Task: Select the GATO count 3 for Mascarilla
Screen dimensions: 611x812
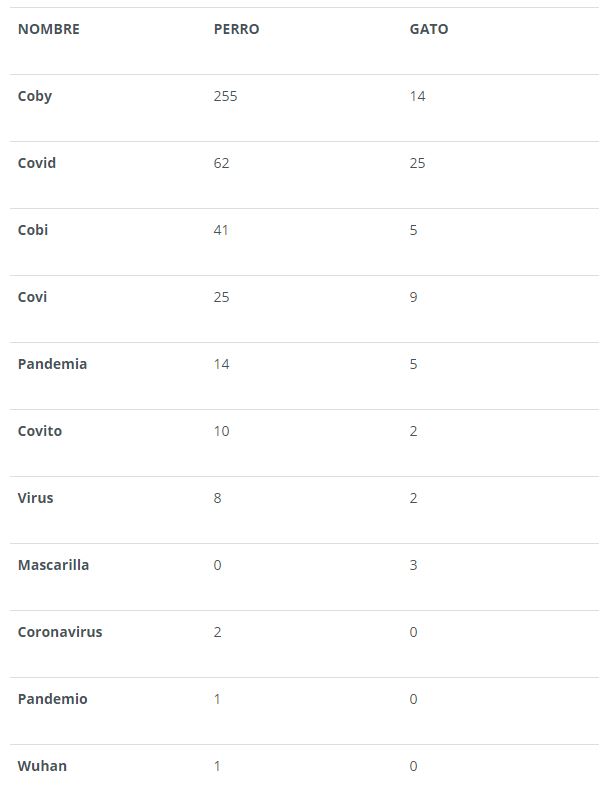Action: pos(414,565)
